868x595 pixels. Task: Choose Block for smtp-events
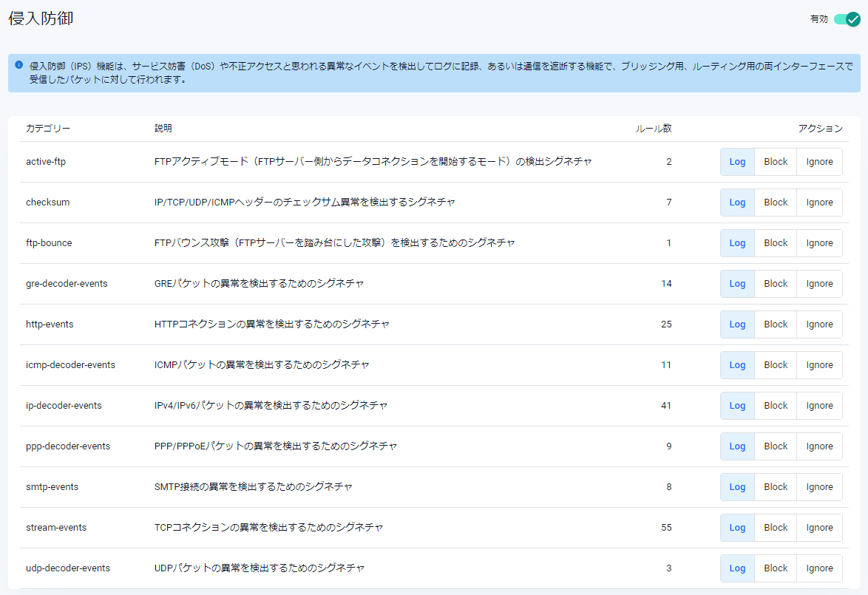click(x=776, y=487)
